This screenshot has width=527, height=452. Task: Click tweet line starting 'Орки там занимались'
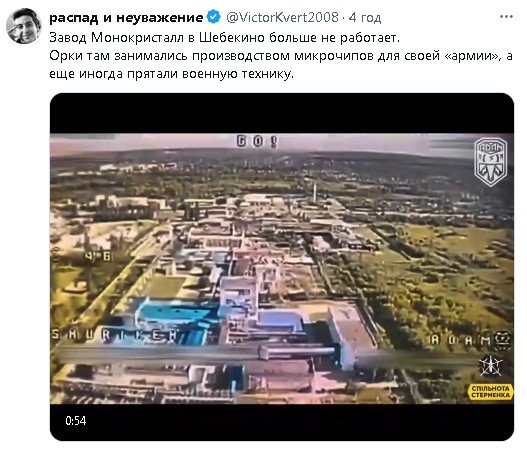click(x=281, y=55)
